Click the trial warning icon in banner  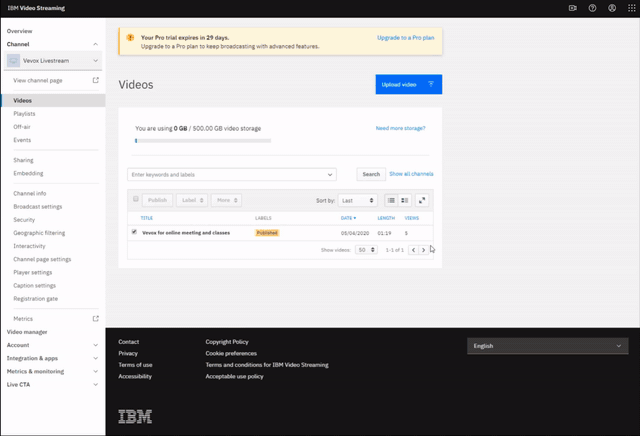pos(130,38)
